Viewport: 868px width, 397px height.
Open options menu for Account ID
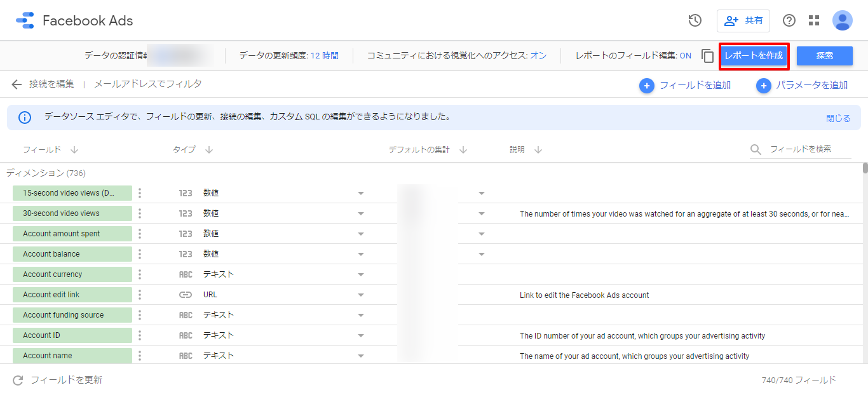point(140,335)
